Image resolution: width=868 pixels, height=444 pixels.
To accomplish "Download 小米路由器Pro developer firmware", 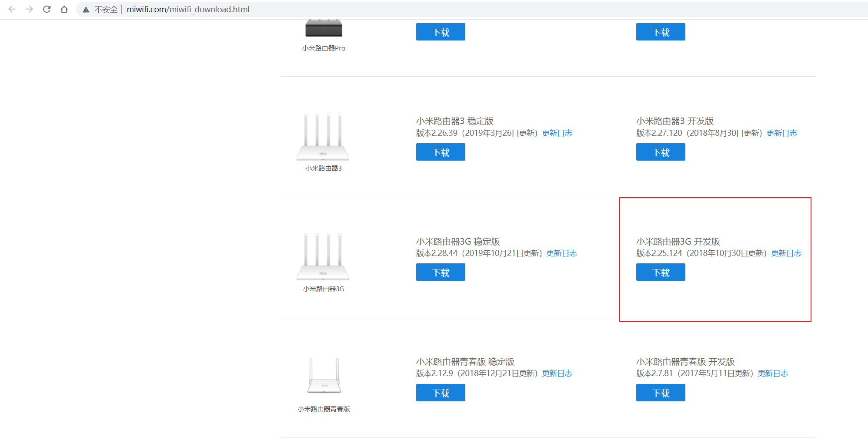I will point(661,32).
